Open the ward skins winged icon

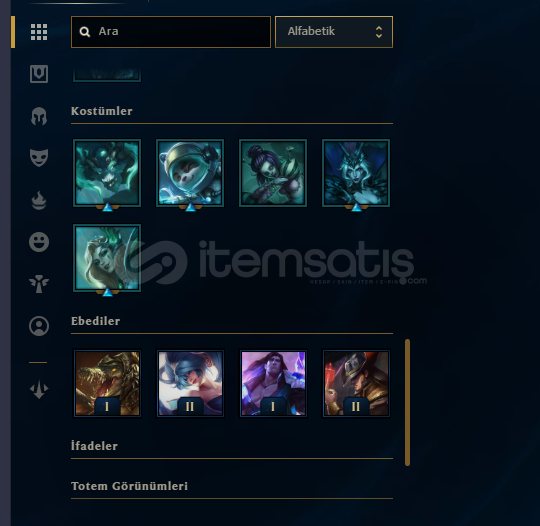(x=39, y=284)
